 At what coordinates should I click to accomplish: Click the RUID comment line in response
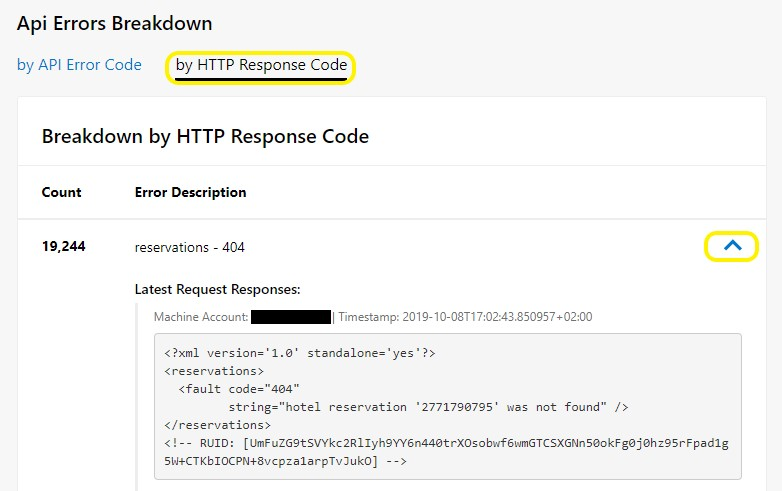click(x=446, y=443)
